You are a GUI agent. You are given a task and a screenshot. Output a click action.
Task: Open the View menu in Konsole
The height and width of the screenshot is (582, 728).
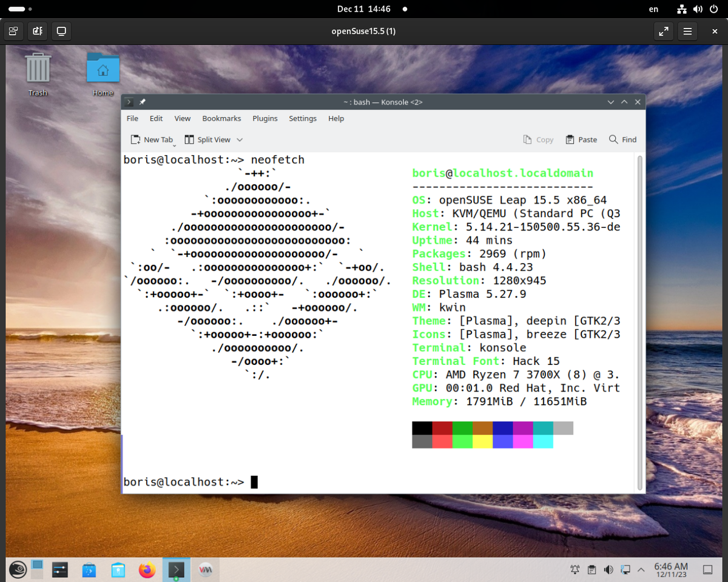coord(183,118)
